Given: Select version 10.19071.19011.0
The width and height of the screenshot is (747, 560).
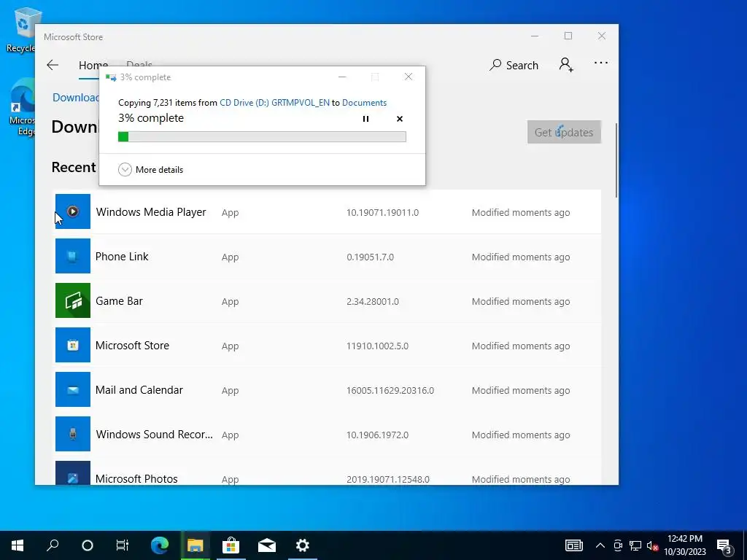Looking at the screenshot, I should click(382, 213).
